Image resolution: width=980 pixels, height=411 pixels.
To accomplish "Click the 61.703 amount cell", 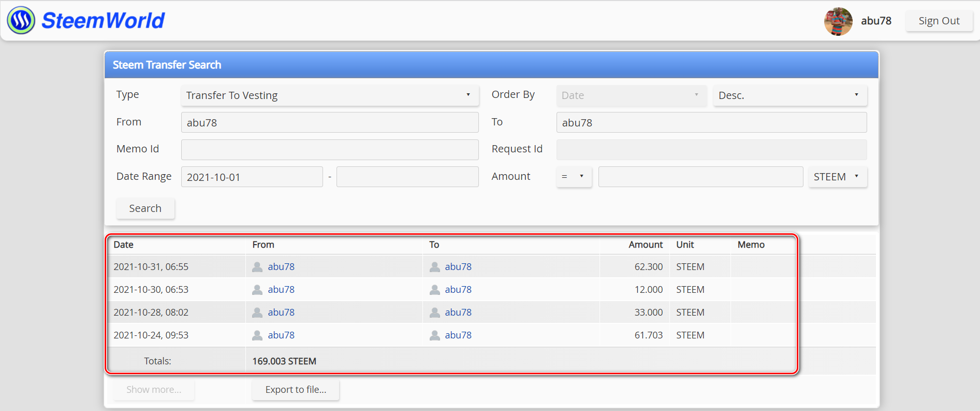I will [649, 335].
